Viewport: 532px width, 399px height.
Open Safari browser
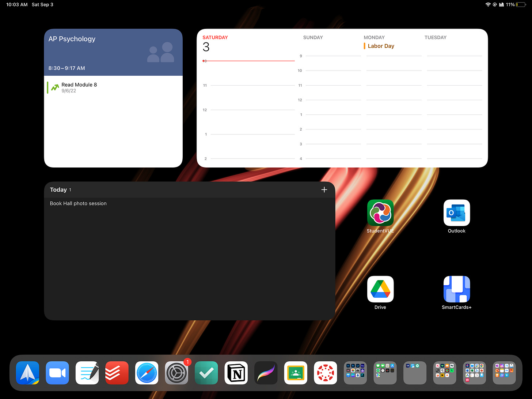[147, 373]
